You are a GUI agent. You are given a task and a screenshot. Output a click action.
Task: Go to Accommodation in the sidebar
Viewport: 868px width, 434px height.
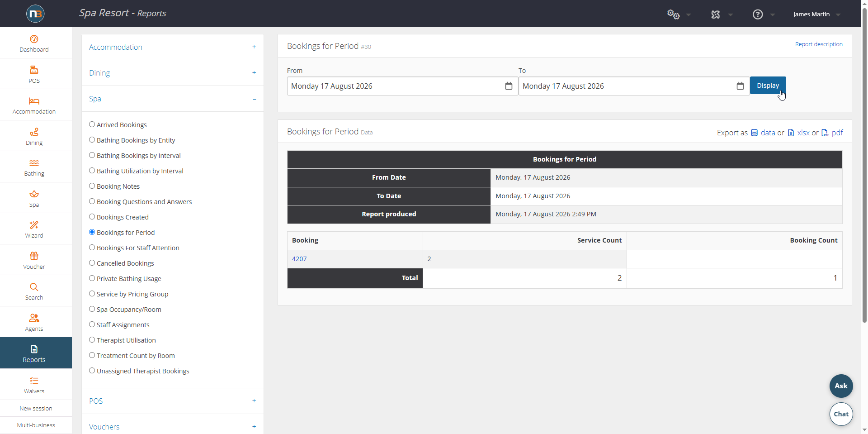click(34, 105)
